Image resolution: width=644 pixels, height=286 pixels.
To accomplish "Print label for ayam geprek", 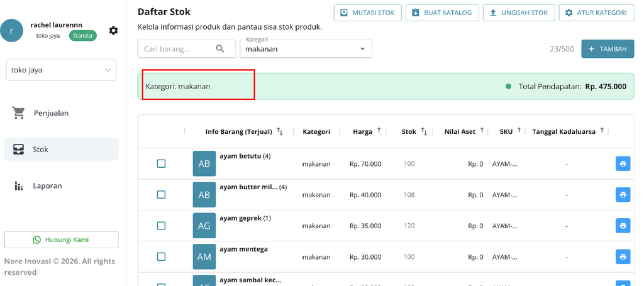I will [623, 226].
